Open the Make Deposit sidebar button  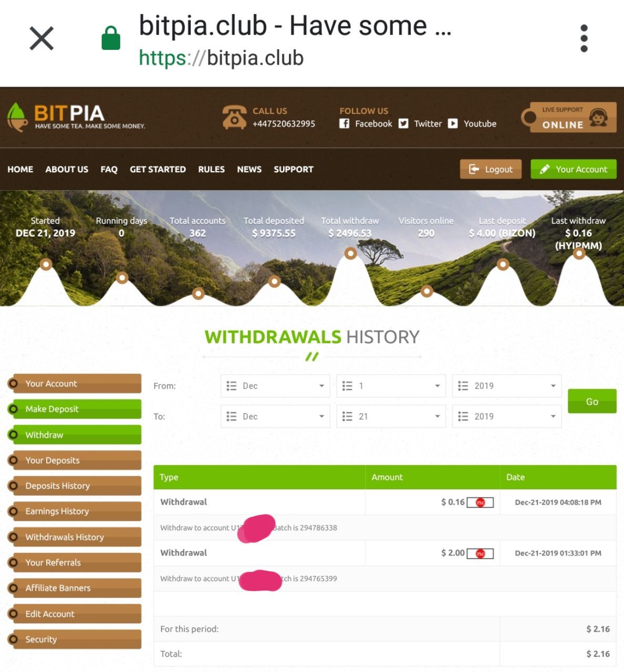click(75, 409)
